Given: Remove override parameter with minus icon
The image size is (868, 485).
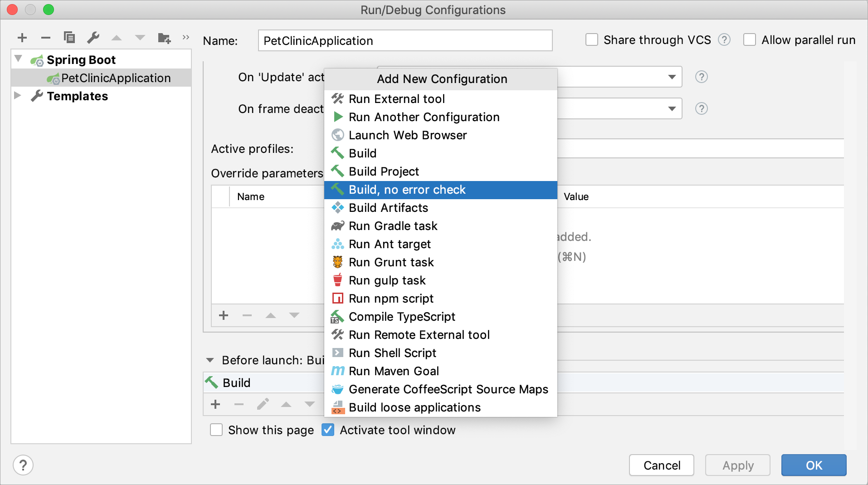Looking at the screenshot, I should (247, 315).
